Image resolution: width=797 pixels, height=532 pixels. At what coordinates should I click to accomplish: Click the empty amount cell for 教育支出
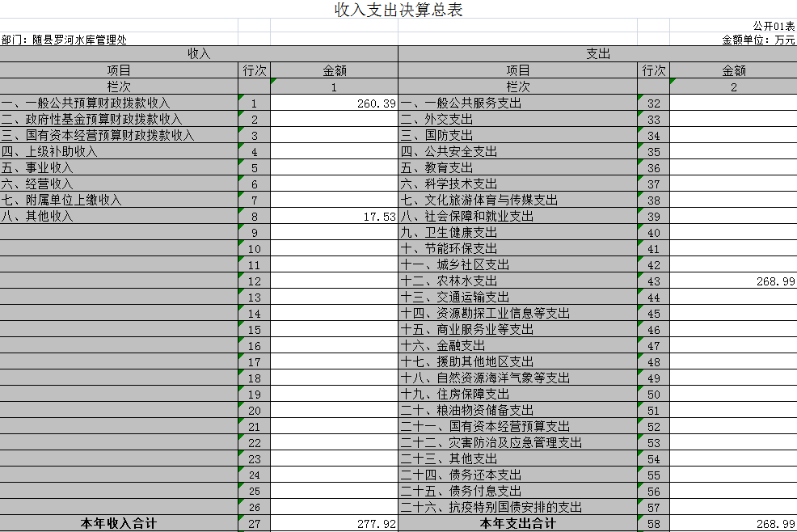click(733, 168)
